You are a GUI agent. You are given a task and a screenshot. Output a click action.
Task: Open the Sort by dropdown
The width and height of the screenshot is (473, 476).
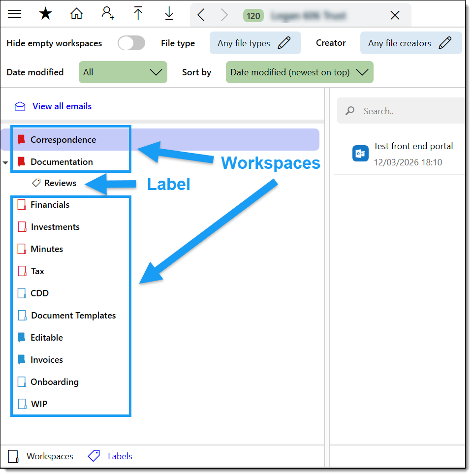point(299,72)
